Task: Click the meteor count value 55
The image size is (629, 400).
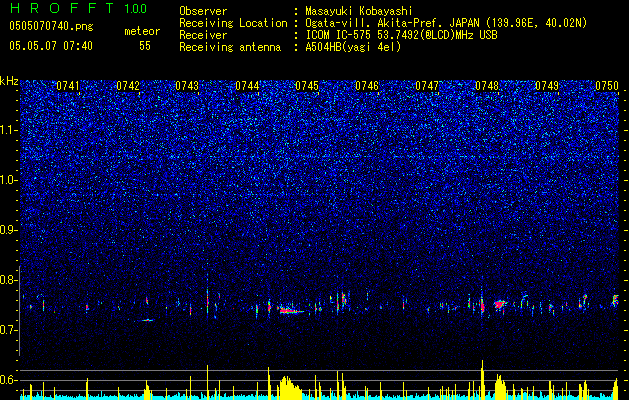Action: point(145,46)
